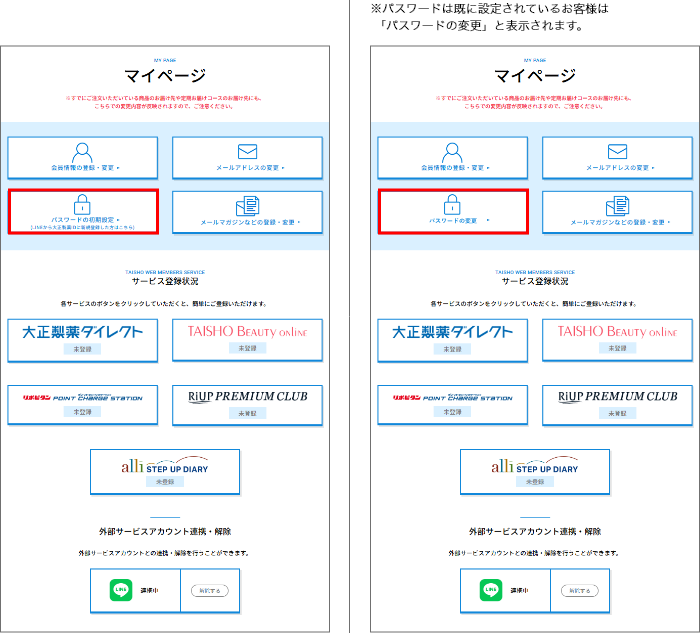Screen dimensions: 700x633
Task: Click the padlock icon above パスワードの初期設定
Action: click(x=82, y=204)
